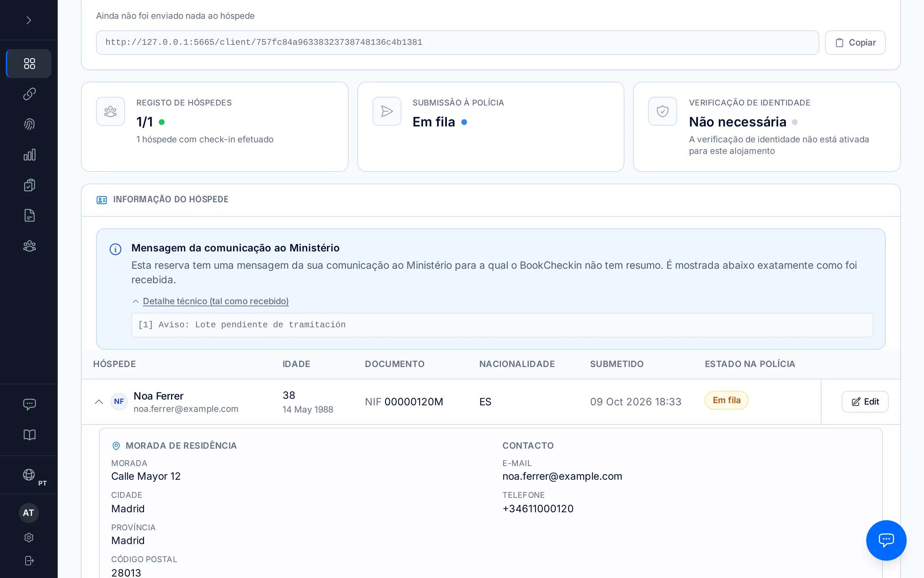Screen dimensions: 924x578
Task: Click the Informação do Hóspede header icon
Action: (x=101, y=200)
